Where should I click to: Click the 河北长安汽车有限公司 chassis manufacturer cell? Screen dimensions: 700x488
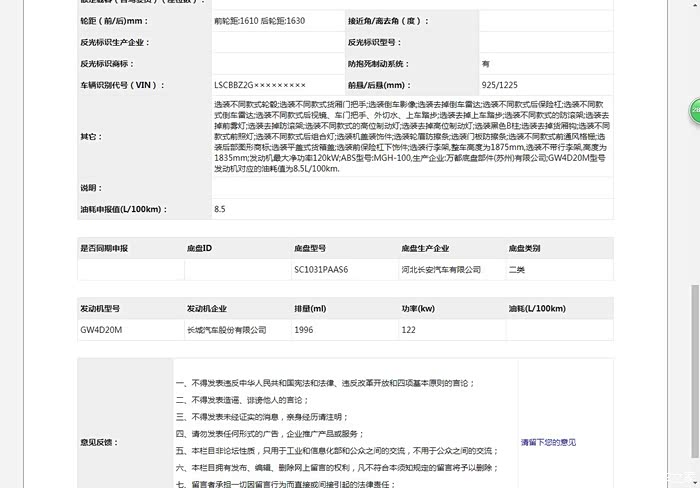click(x=440, y=270)
